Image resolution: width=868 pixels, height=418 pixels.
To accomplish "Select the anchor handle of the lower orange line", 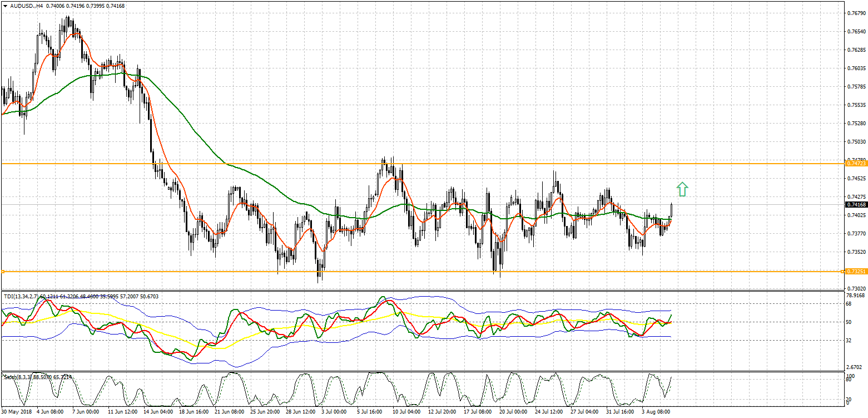I will tap(3, 272).
